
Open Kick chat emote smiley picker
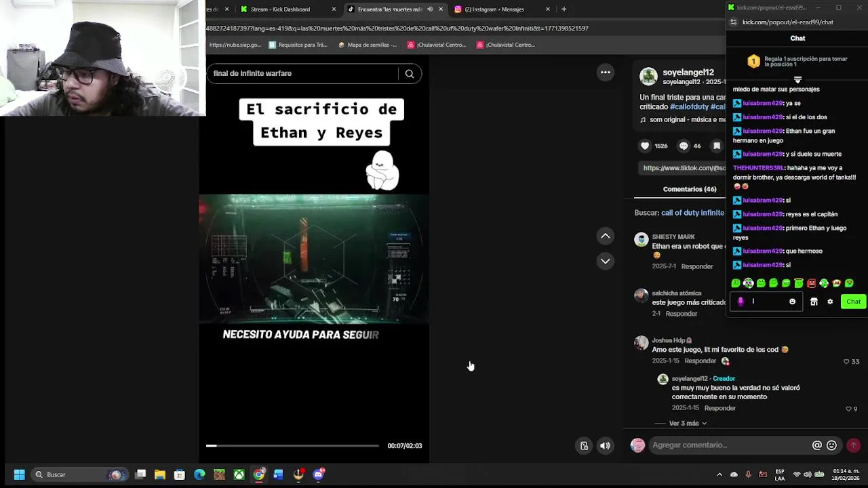[792, 302]
